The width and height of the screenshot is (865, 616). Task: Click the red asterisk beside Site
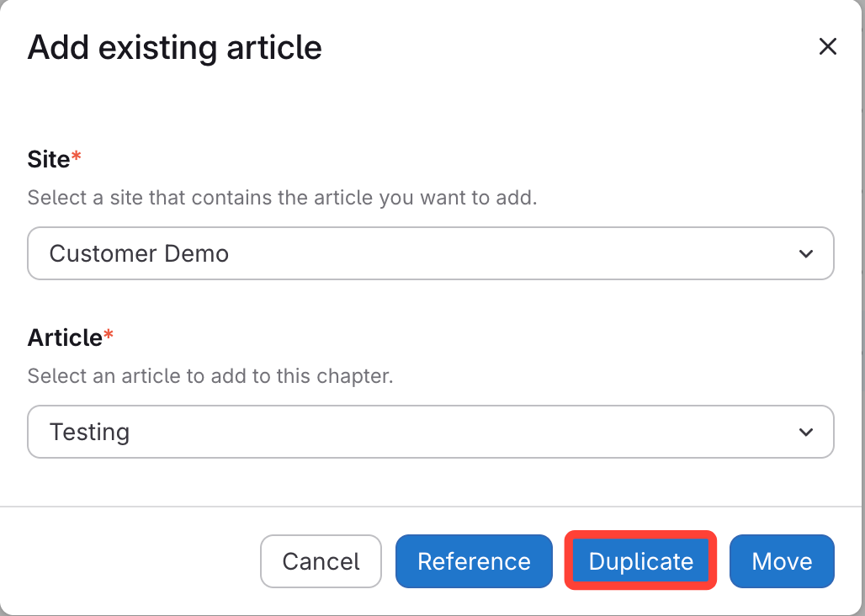(x=77, y=157)
